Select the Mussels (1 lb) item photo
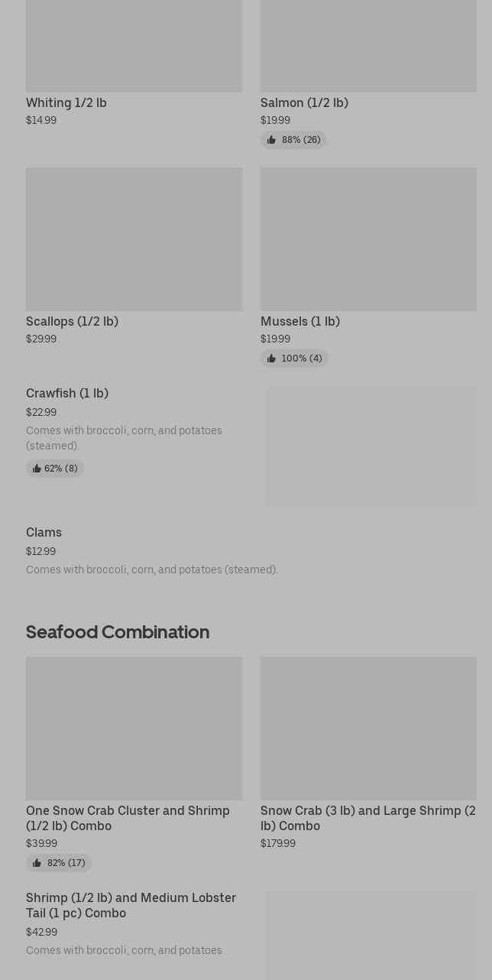 click(368, 239)
